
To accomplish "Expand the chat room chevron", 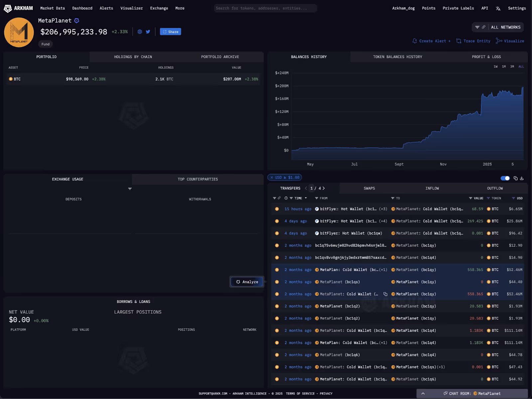I will (x=423, y=394).
